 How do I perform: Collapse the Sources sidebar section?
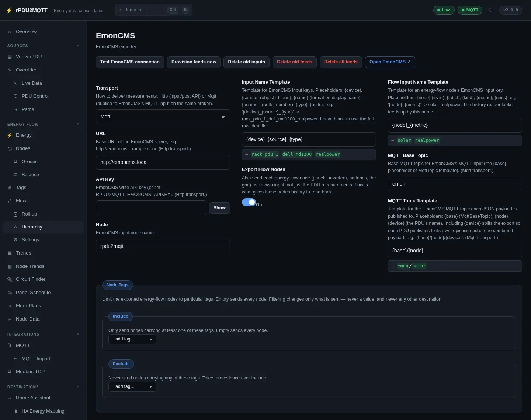click(x=78, y=46)
